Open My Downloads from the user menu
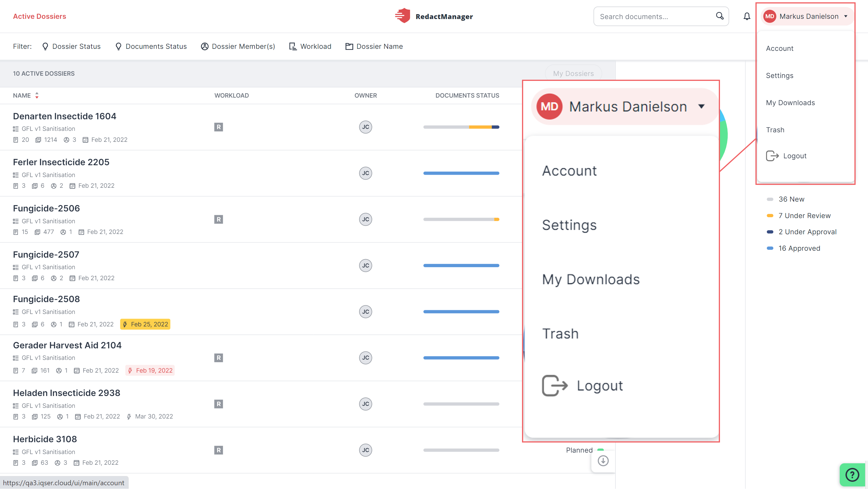Image resolution: width=868 pixels, height=489 pixels. [790, 103]
